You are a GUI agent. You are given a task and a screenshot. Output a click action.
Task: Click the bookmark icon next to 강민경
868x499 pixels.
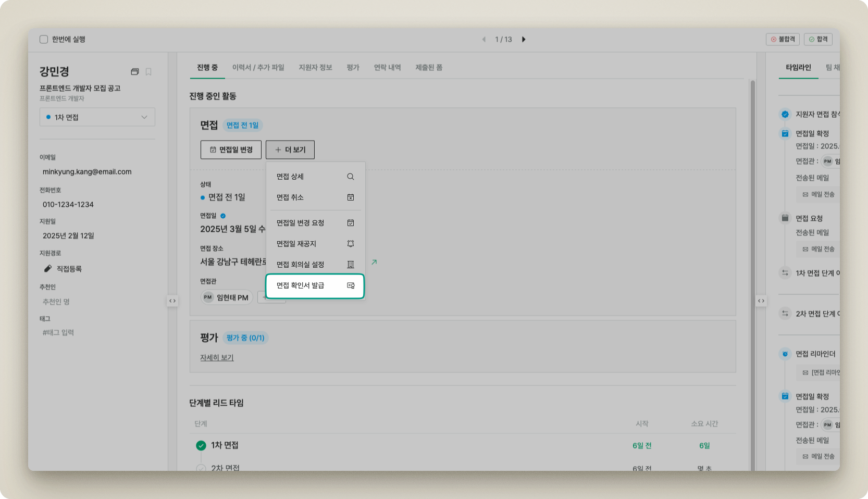pyautogui.click(x=148, y=71)
